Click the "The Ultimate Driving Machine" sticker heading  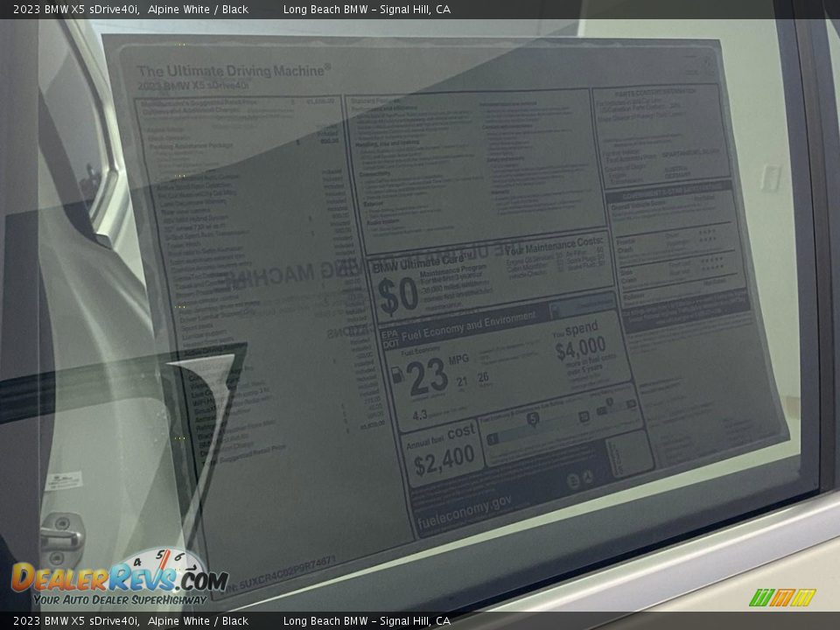(234, 71)
